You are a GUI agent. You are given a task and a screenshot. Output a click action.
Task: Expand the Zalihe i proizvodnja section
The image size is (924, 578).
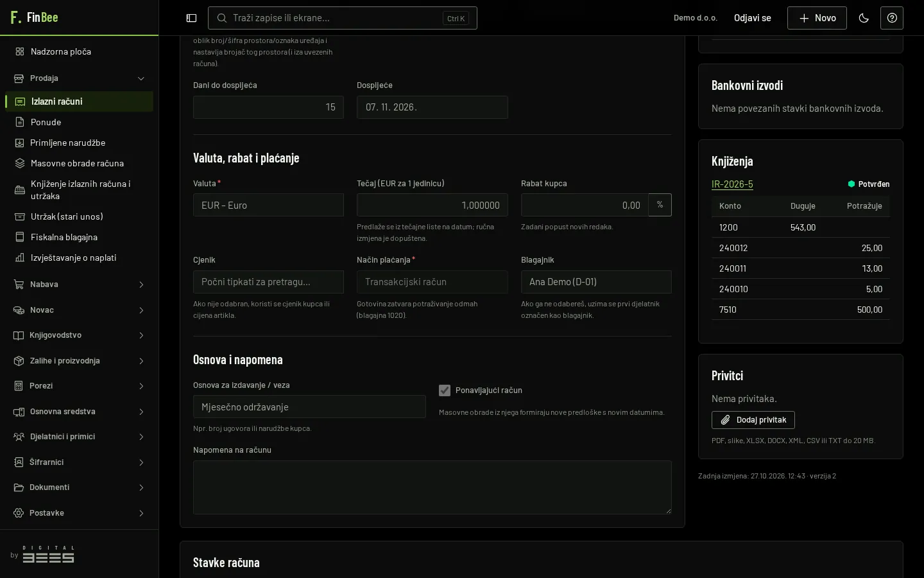tap(80, 361)
